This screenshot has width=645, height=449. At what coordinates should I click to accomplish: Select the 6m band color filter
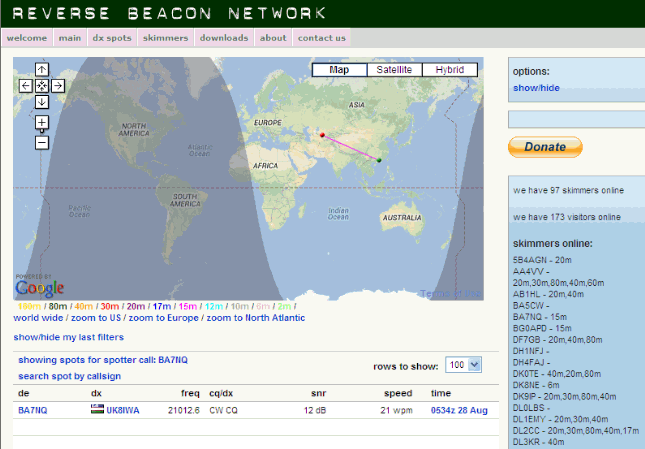pyautogui.click(x=263, y=306)
